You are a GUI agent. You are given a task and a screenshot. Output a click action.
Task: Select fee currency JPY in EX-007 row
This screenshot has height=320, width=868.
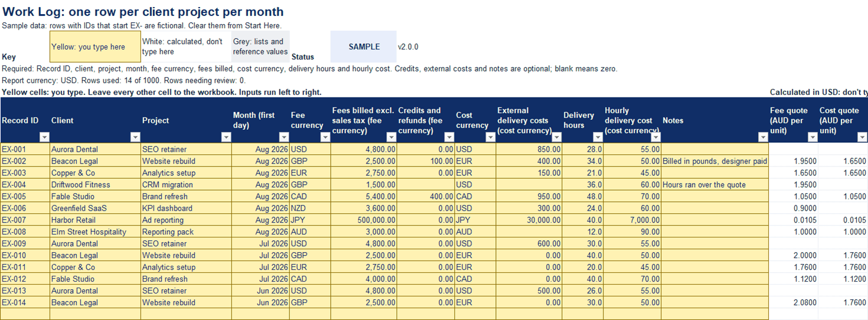(310, 220)
